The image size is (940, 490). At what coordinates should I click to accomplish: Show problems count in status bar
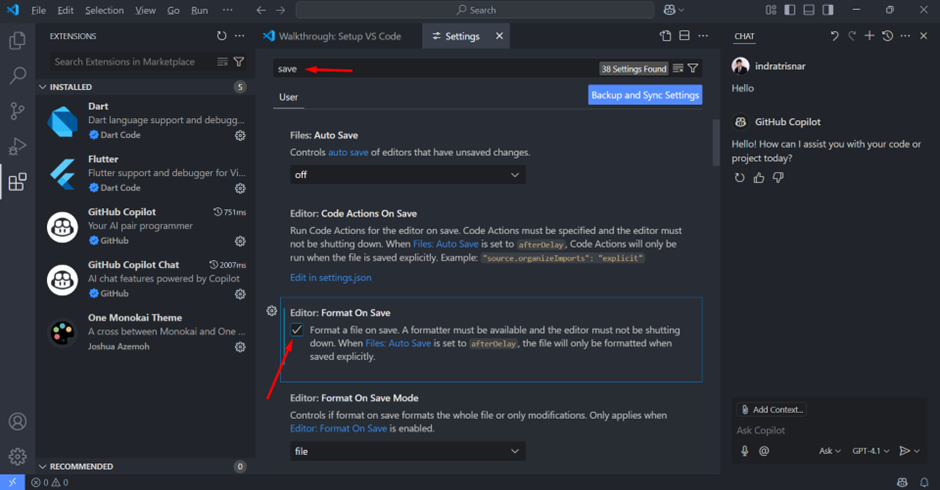pos(50,482)
